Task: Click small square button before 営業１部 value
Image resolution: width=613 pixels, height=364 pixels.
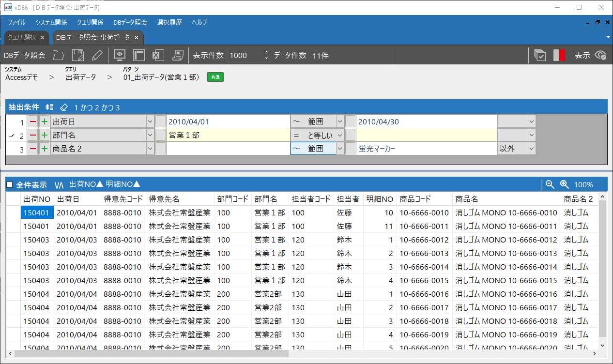Action: pos(160,135)
